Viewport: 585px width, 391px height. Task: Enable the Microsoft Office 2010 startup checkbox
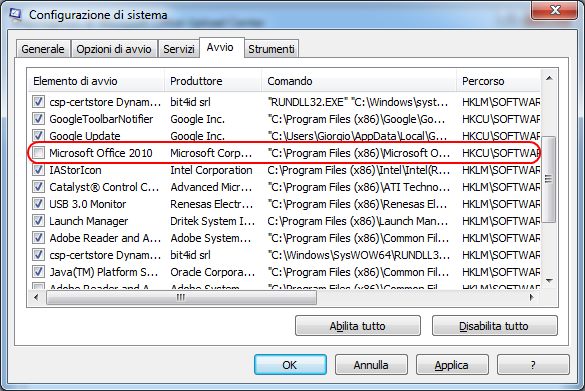(x=38, y=153)
